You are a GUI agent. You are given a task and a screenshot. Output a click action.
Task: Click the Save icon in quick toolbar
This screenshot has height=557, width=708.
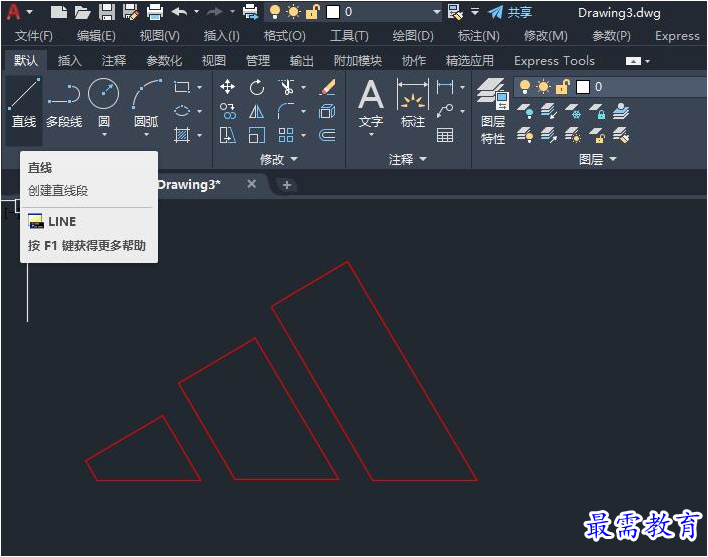tap(107, 12)
